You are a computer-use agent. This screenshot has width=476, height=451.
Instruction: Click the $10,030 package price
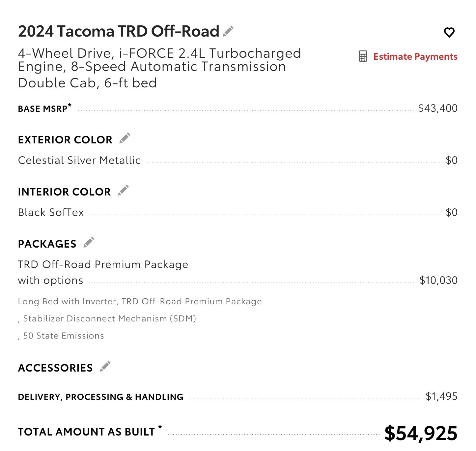click(438, 280)
